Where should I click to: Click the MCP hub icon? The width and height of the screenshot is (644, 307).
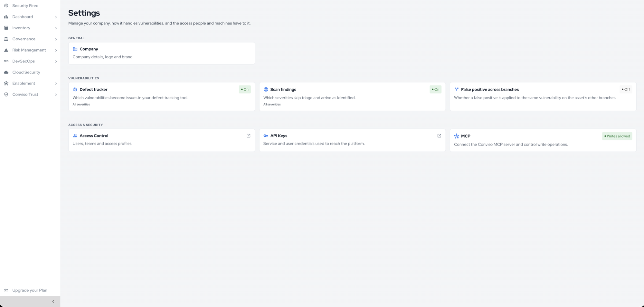(x=457, y=136)
